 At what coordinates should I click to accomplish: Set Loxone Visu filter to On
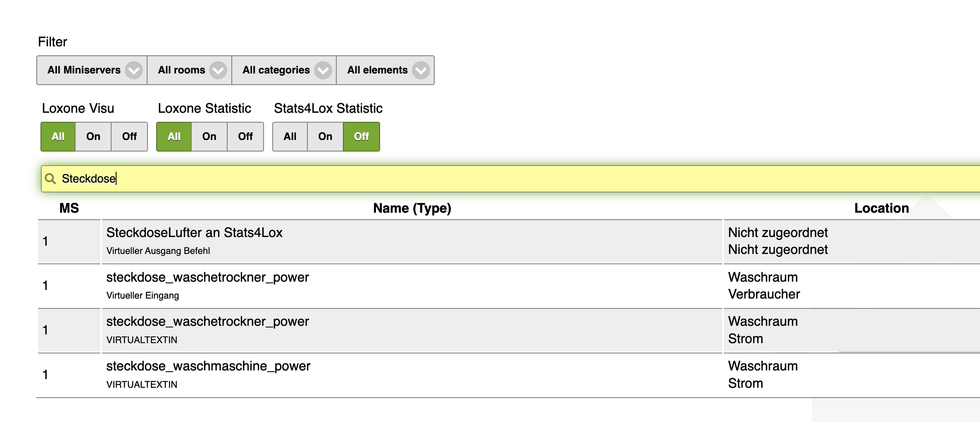[x=93, y=137]
